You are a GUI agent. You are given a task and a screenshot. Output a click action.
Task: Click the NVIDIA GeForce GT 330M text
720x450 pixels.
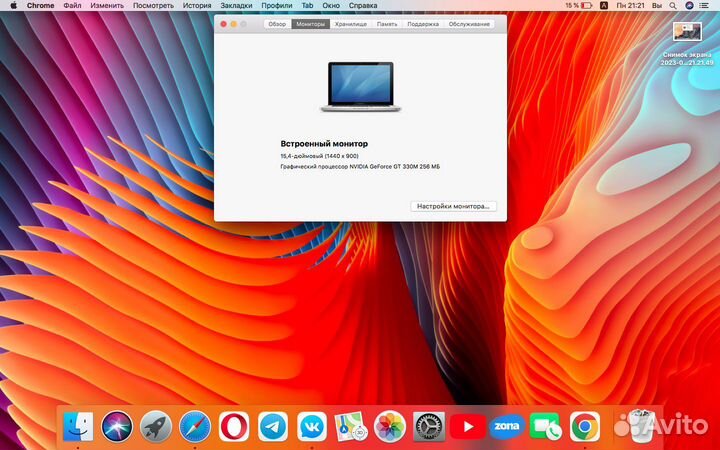pos(383,167)
